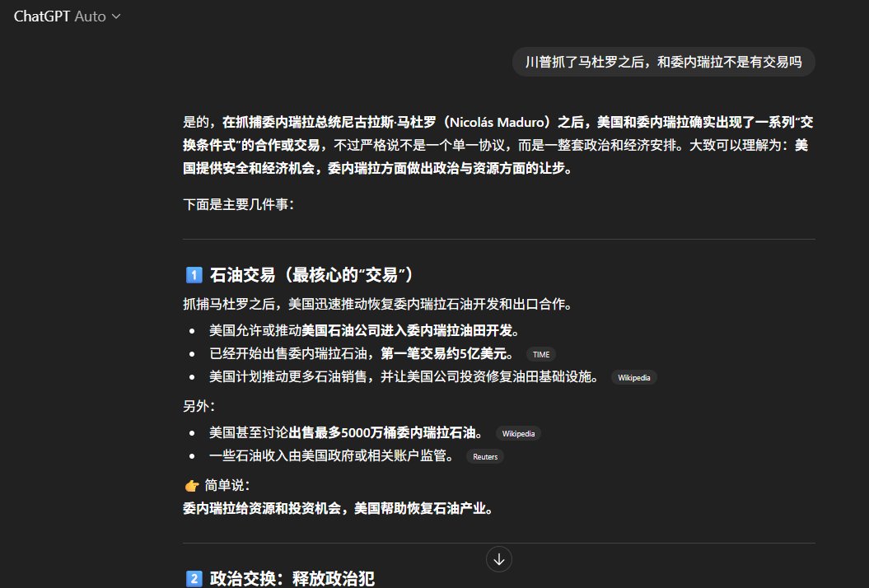Image resolution: width=869 pixels, height=588 pixels.
Task: Click bullet 美国甚至讨论出售最多5000万桶
Action: pos(347,433)
